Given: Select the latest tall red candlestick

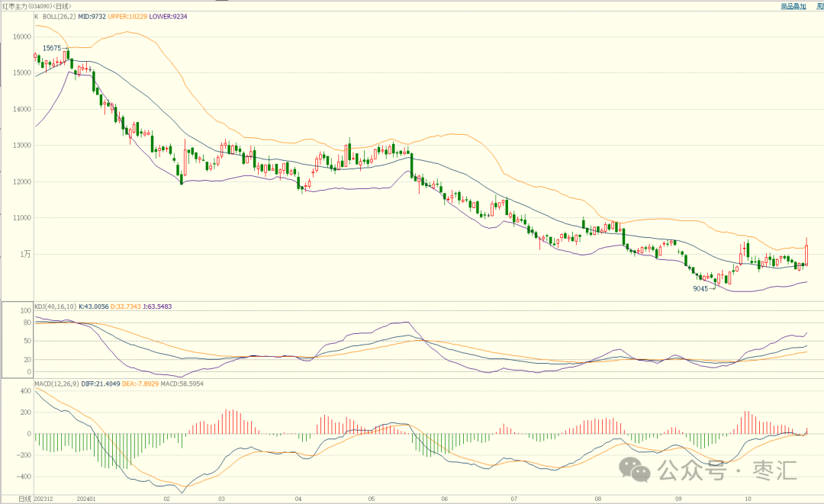Looking at the screenshot, I should [806, 252].
